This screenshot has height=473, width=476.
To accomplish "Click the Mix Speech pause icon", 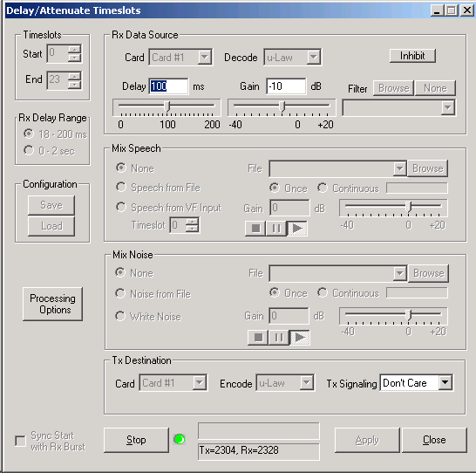I will click(276, 228).
